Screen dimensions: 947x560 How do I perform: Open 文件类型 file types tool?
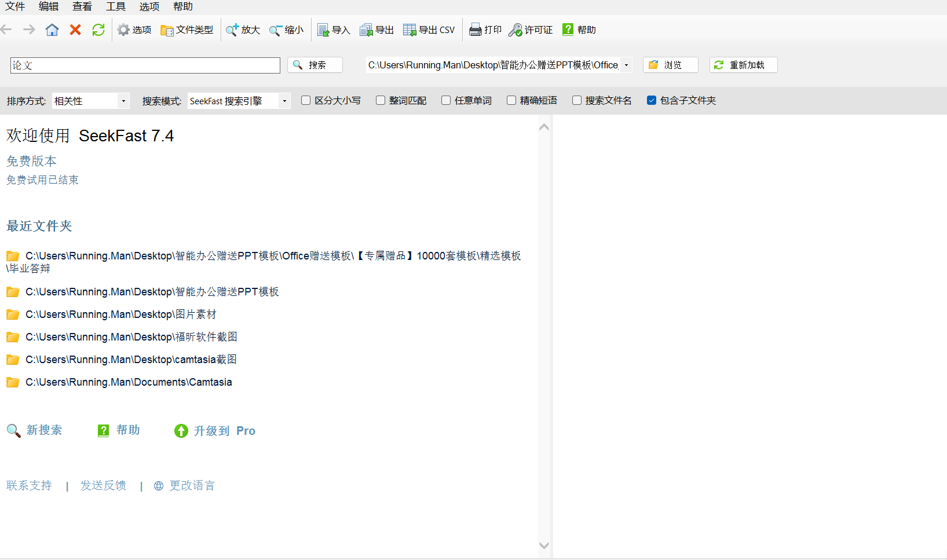click(187, 30)
